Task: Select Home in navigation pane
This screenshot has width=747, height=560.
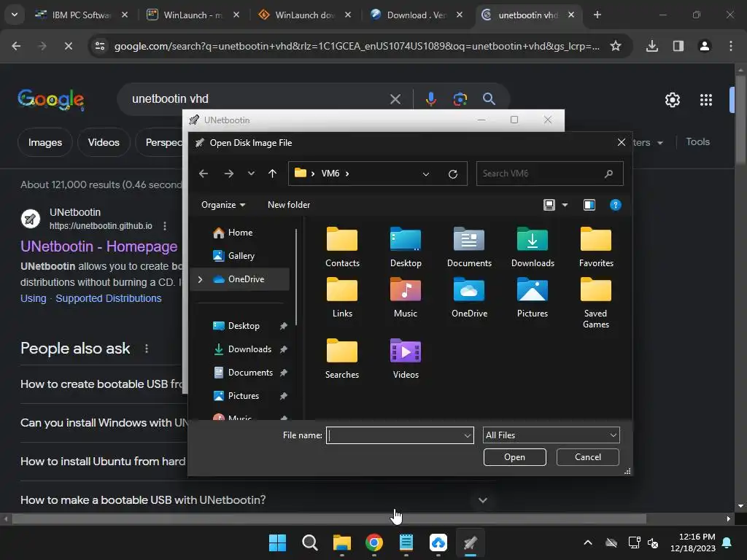Action: coord(240,233)
